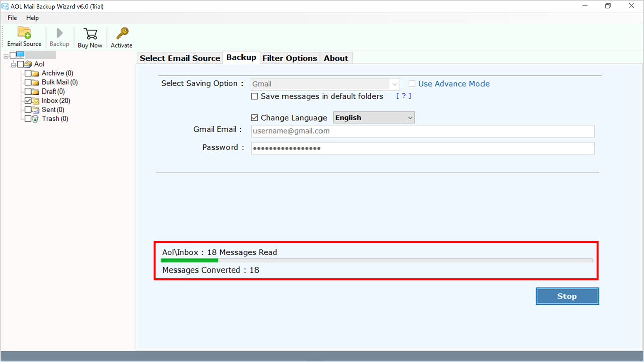
Task: Select the Sent (0) label
Action: [53, 110]
